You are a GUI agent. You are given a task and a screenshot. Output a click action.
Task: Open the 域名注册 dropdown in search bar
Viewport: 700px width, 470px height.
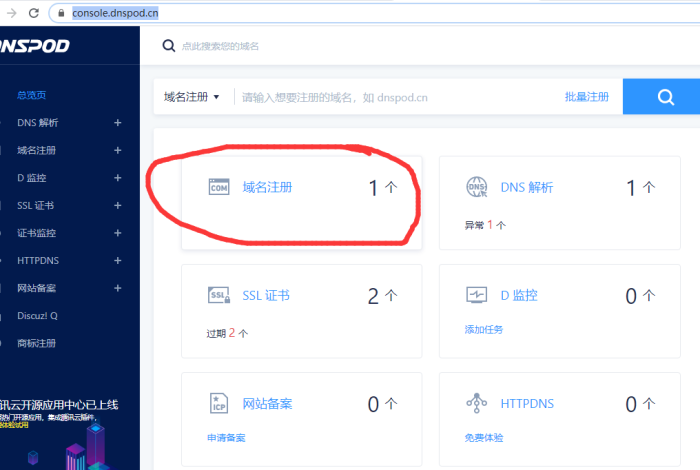(191, 97)
